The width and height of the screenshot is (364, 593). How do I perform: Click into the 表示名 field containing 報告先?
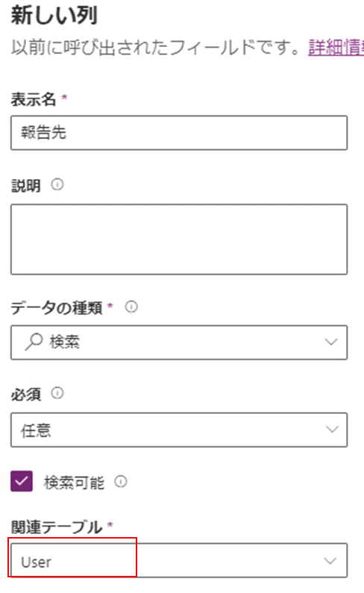179,133
